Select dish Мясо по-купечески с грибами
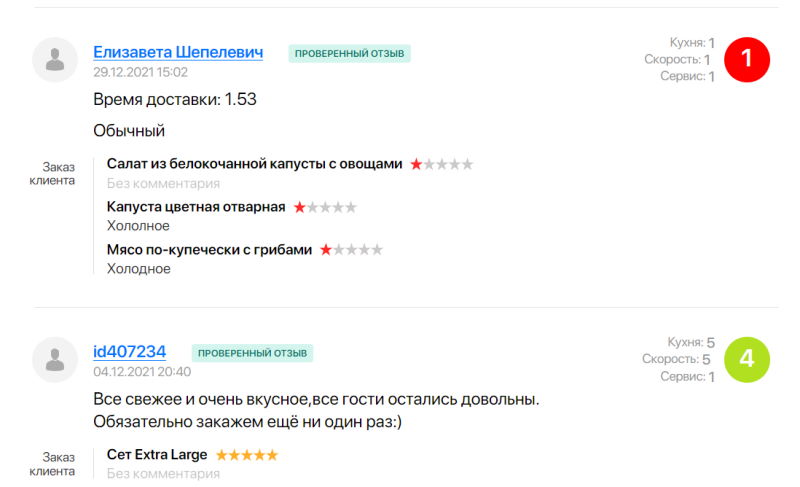 tap(209, 250)
